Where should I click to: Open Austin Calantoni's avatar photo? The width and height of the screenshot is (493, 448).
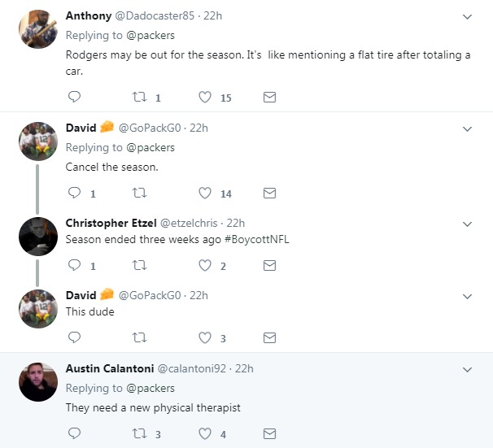click(x=38, y=382)
